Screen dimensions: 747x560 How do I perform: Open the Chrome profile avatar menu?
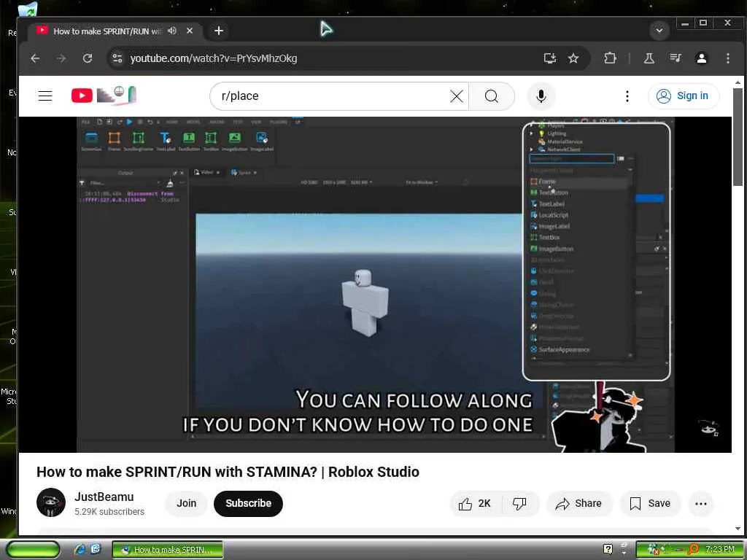point(701,58)
